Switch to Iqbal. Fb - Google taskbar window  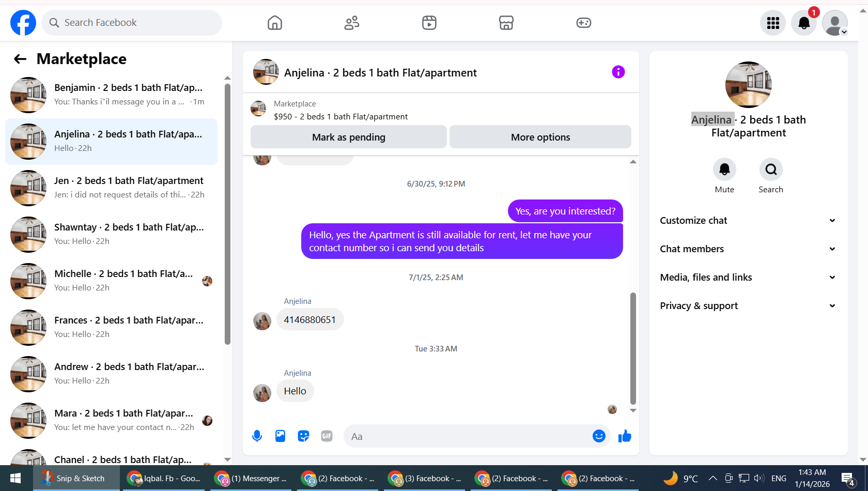tap(164, 479)
